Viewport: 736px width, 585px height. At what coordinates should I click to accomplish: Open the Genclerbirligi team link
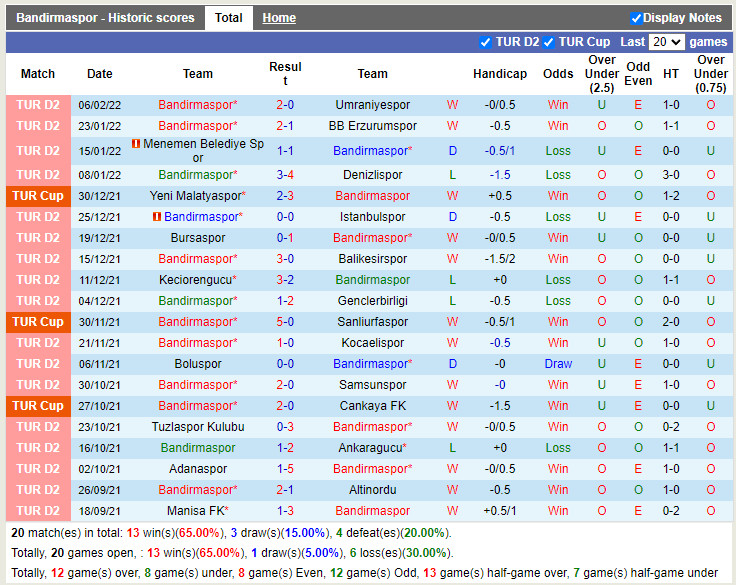tap(372, 301)
